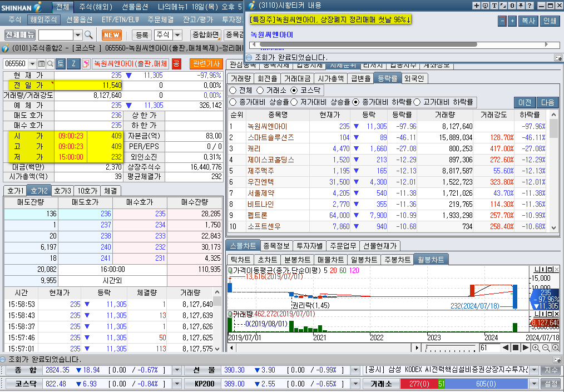Click the red 공 disclosure icon

tap(176, 63)
